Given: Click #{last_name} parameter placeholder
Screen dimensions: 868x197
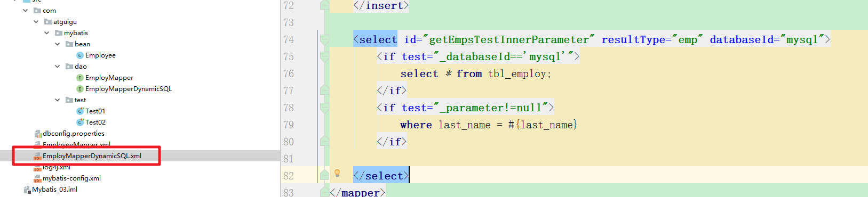Looking at the screenshot, I should [x=543, y=125].
